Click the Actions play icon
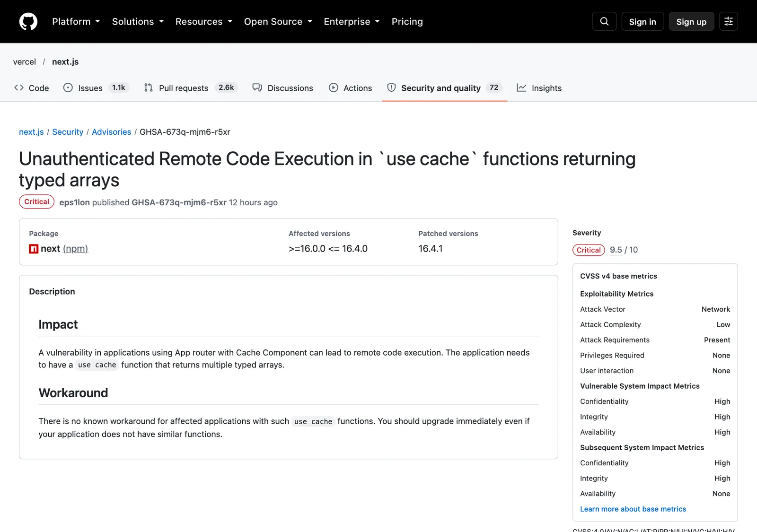The image size is (757, 532). (334, 87)
